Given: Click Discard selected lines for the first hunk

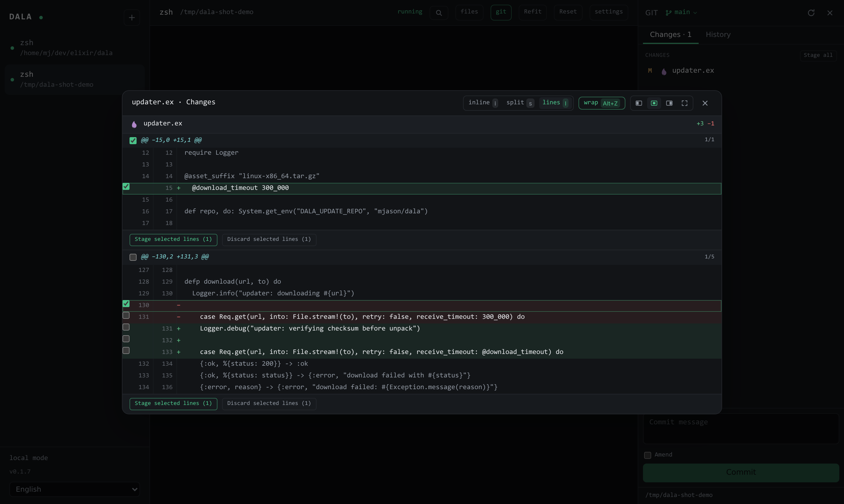Looking at the screenshot, I should (269, 239).
